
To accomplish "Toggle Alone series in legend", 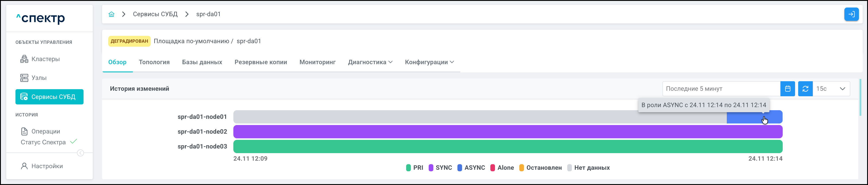I will [x=502, y=168].
